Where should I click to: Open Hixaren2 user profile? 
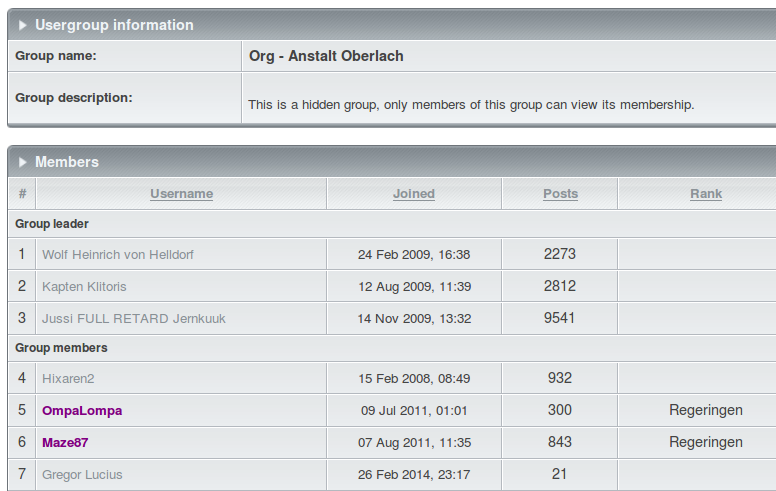click(68, 379)
